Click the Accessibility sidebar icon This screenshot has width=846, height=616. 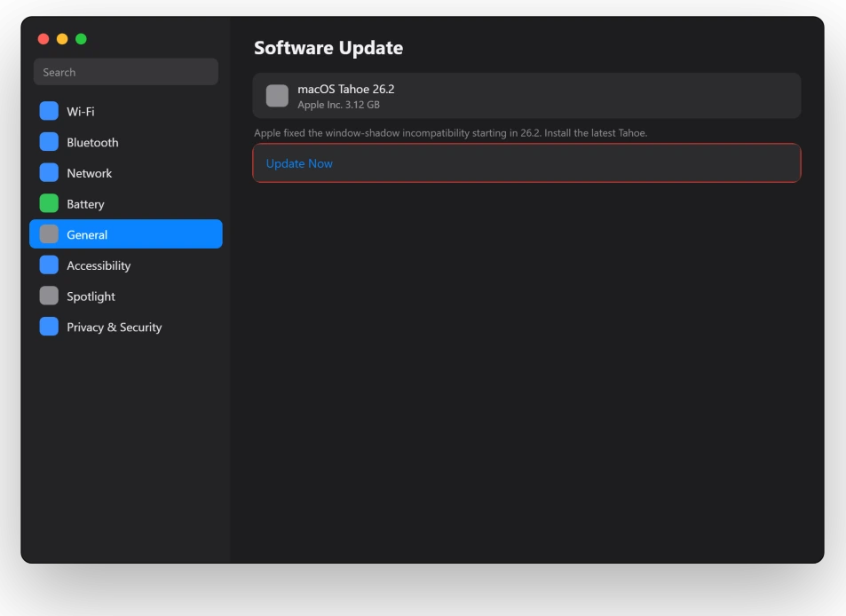49,265
